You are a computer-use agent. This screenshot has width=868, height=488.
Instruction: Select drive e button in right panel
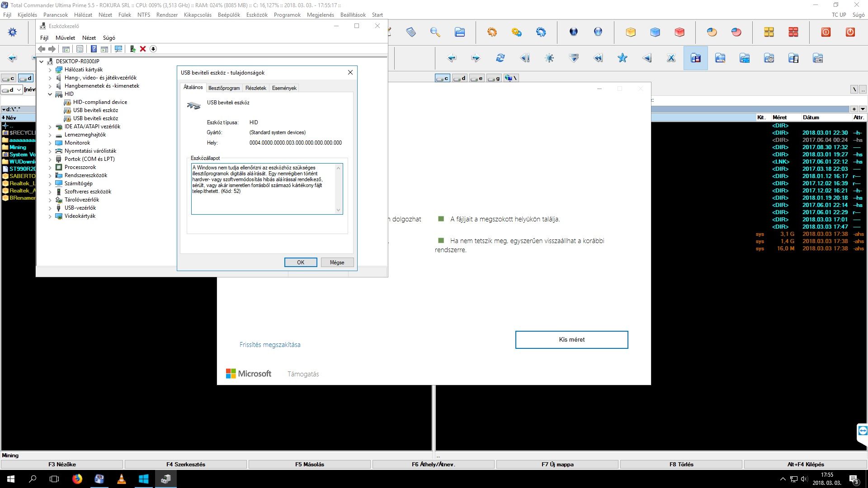click(x=476, y=78)
